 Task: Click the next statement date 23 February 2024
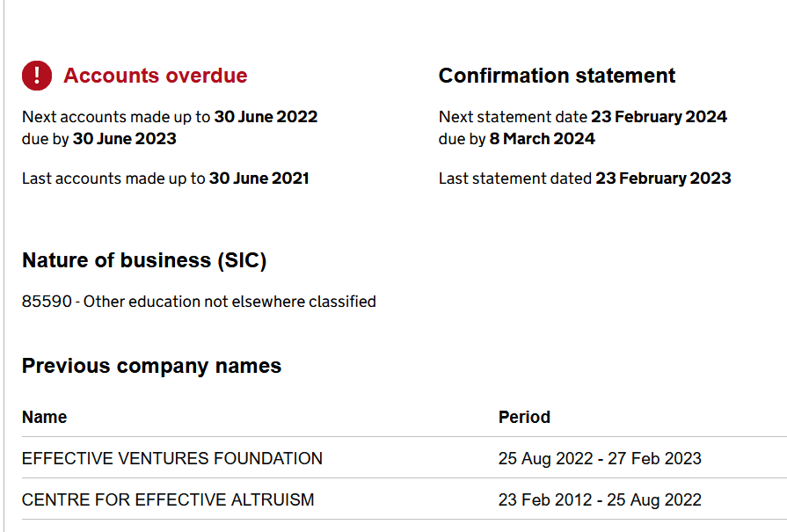(x=659, y=116)
